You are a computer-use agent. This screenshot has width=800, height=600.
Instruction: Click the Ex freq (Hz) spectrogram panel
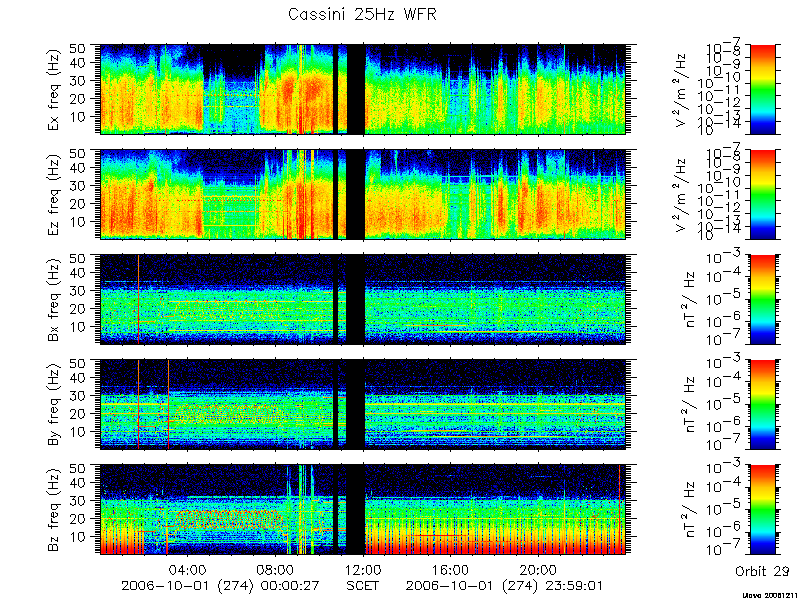[363, 89]
